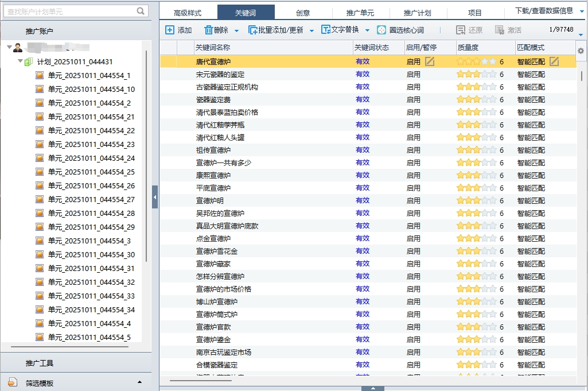The image size is (588, 391).
Task: Switch to the 推广单元 tab
Action: (360, 13)
